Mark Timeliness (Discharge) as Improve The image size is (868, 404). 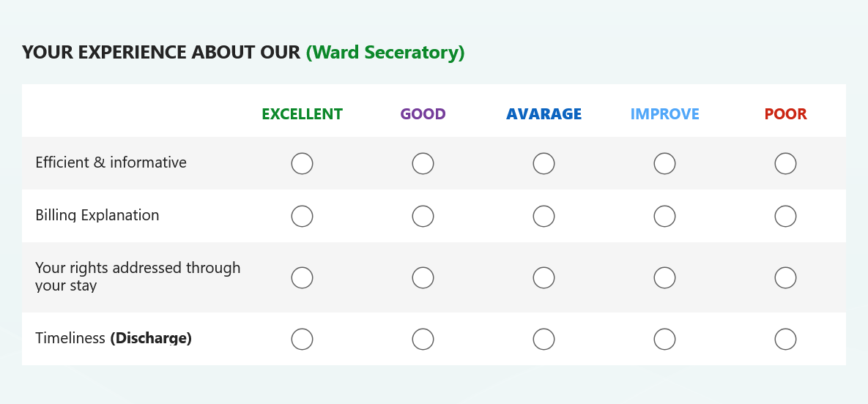click(664, 340)
